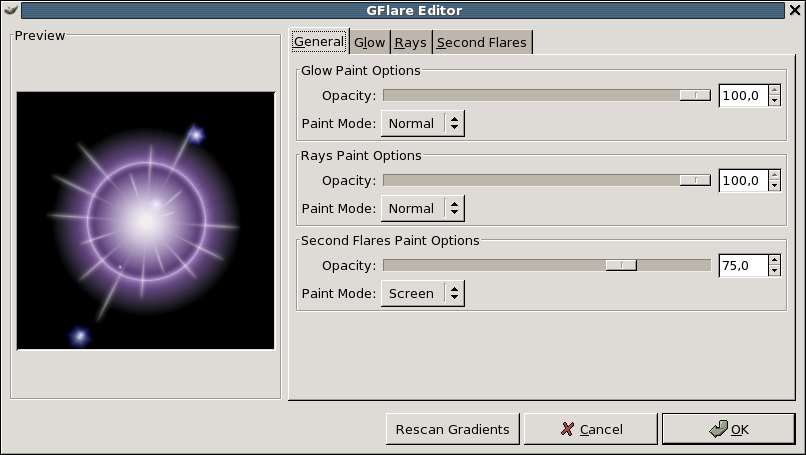Select the Second Flares tab
The image size is (806, 455).
pos(481,43)
